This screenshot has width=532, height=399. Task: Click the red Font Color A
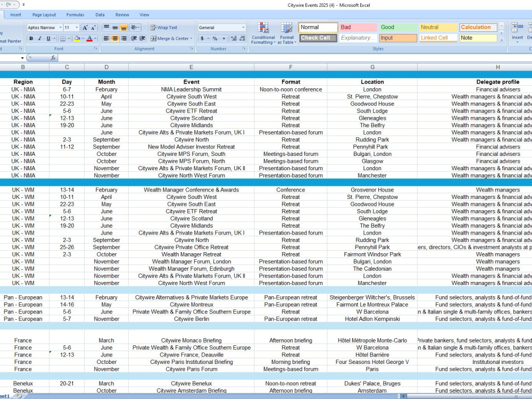(x=89, y=39)
